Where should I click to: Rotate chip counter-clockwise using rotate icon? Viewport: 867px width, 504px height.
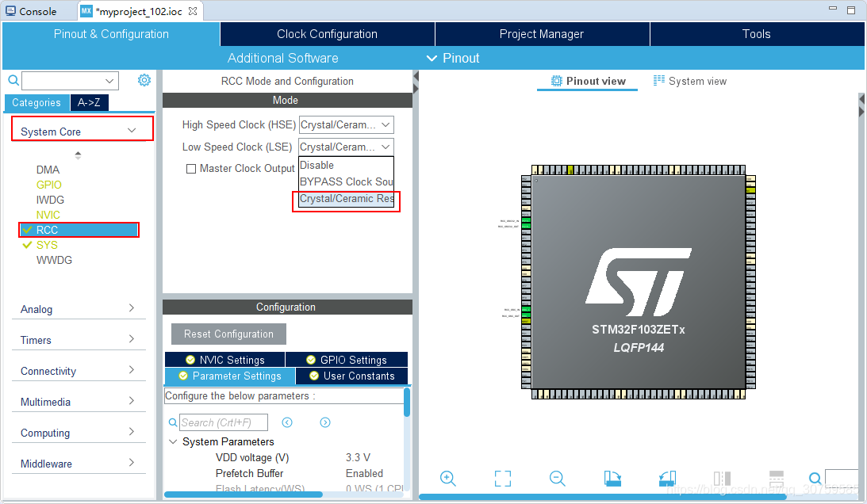pos(667,478)
